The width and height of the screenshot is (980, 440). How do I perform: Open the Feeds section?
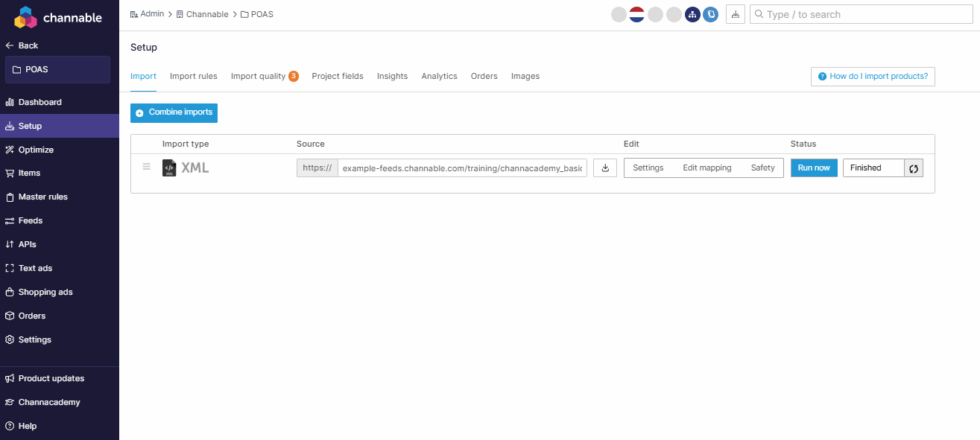(x=60, y=220)
